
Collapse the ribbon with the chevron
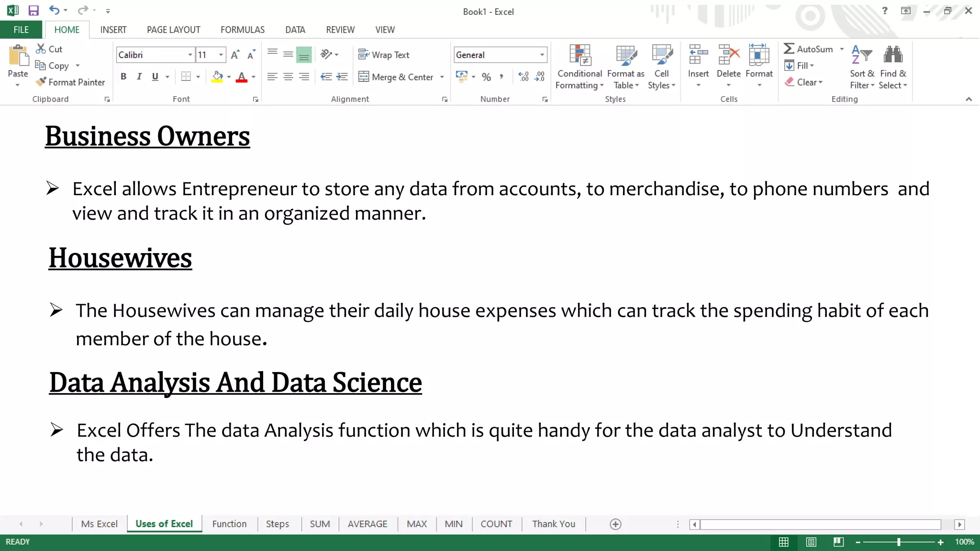click(x=969, y=99)
